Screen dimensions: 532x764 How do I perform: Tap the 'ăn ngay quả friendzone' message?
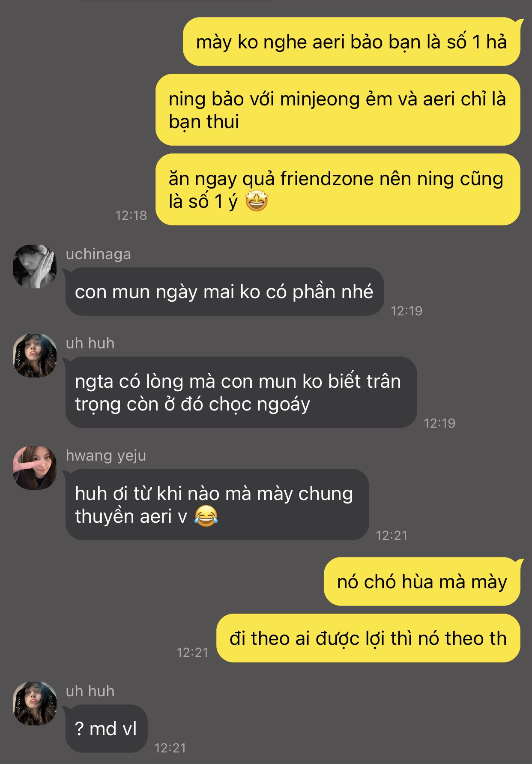338,189
